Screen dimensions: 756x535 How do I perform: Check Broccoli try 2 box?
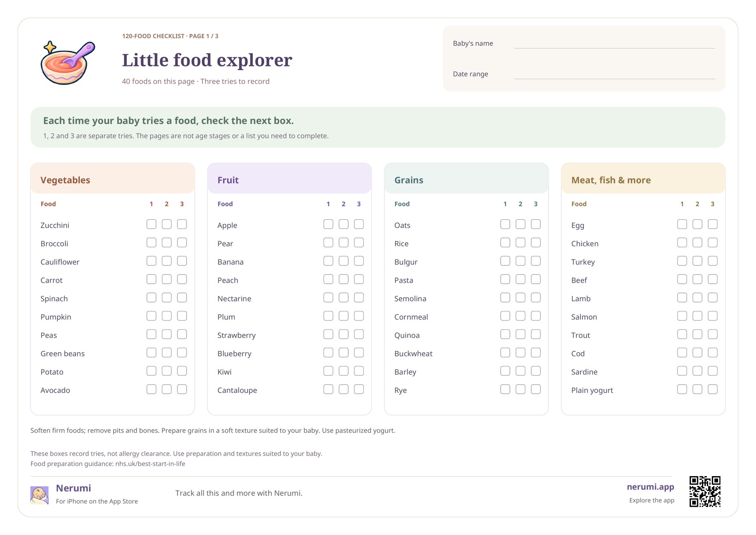(x=167, y=242)
